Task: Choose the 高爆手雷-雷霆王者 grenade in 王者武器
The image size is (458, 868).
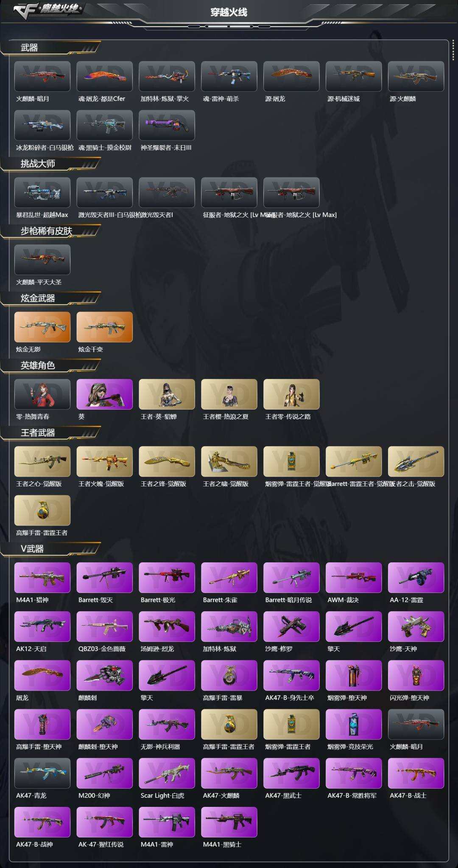Action: [42, 510]
